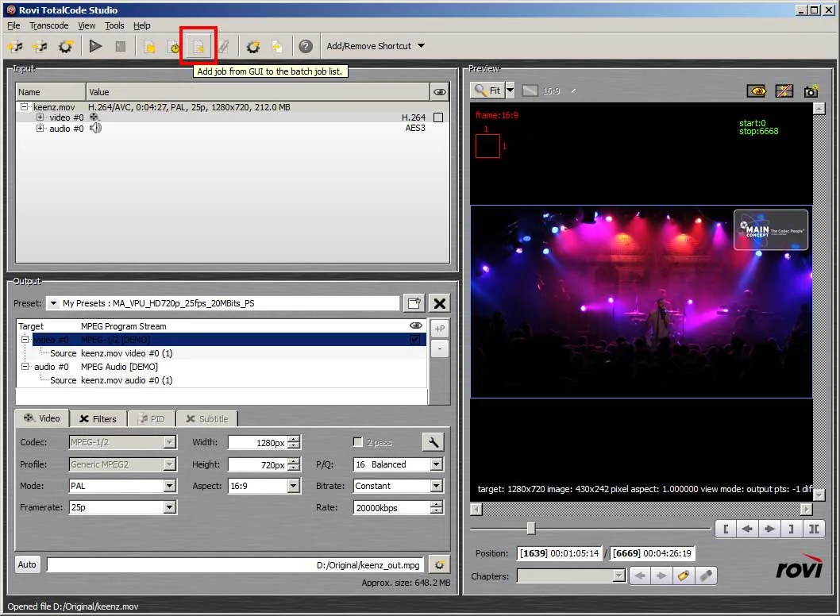Click the save preset icon beside Preset field
This screenshot has height=616, width=840.
pos(414,303)
